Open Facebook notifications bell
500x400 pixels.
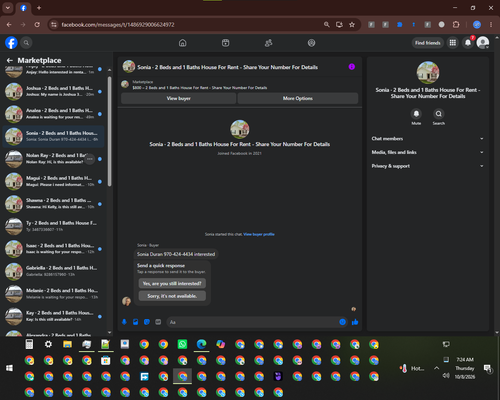pyautogui.click(x=468, y=43)
